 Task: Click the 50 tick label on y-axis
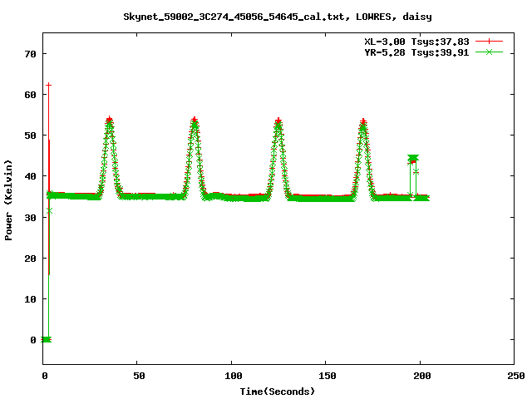[30, 135]
